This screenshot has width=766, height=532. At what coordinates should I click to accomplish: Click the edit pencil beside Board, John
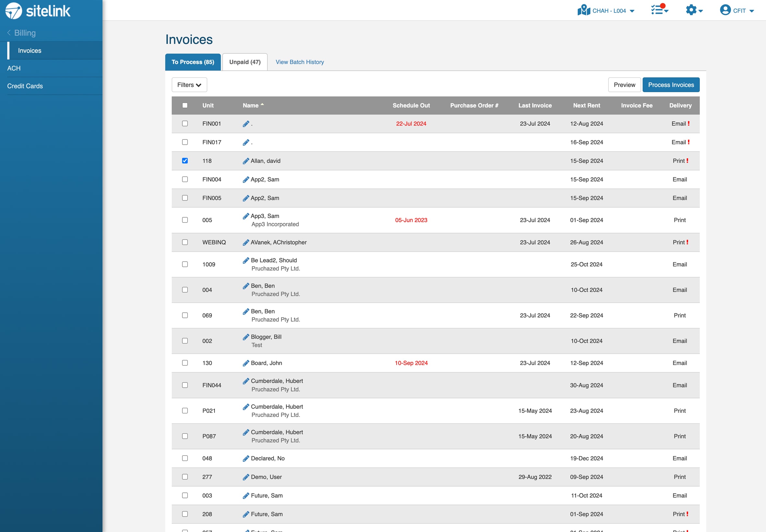coord(246,363)
